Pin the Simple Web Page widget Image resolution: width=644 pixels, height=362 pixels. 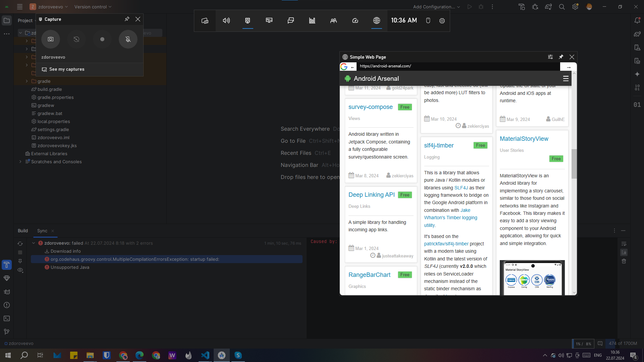click(x=561, y=57)
